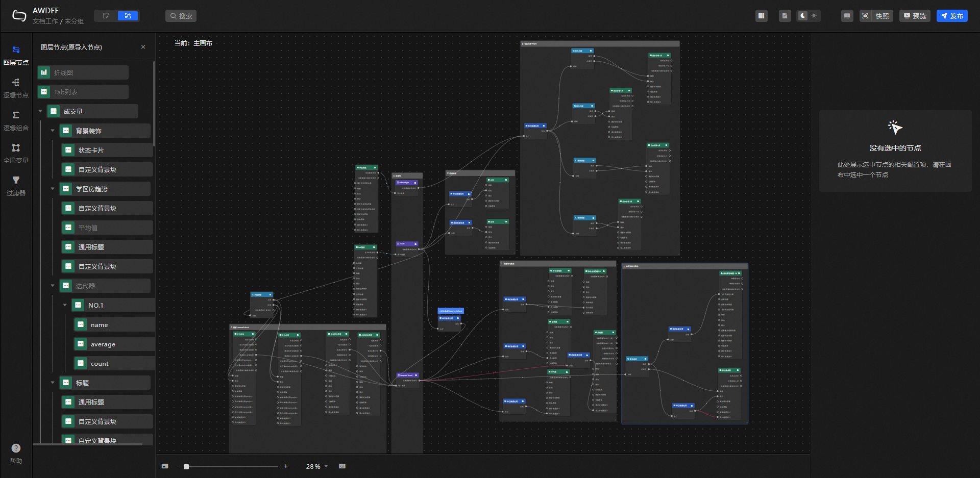Select the name layer row
Viewport: 980px width, 478px height.
click(114, 324)
